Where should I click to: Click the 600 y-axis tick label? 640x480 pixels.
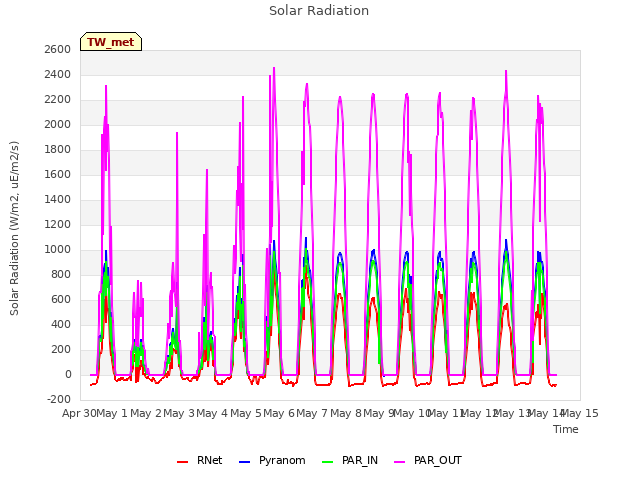click(x=61, y=300)
